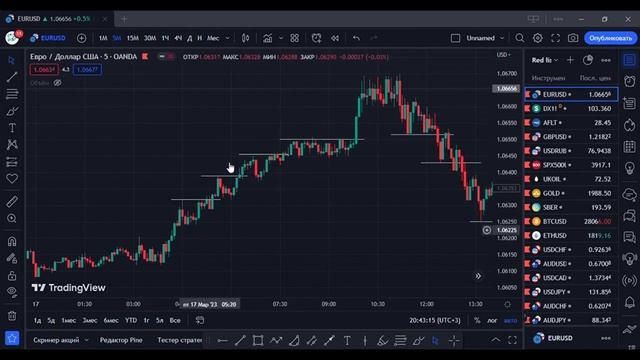
Task: Collapse the bottom panel chevron
Action: (496, 340)
